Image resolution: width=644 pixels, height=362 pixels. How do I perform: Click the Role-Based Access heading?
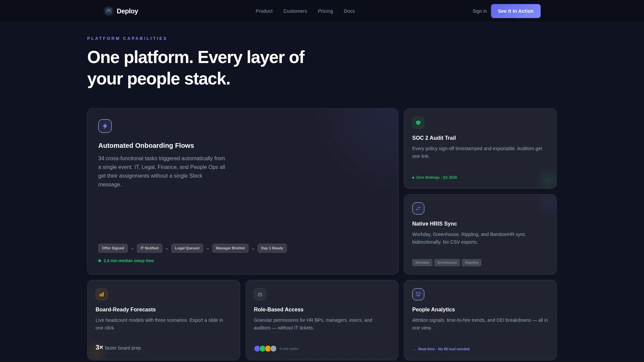point(279,309)
